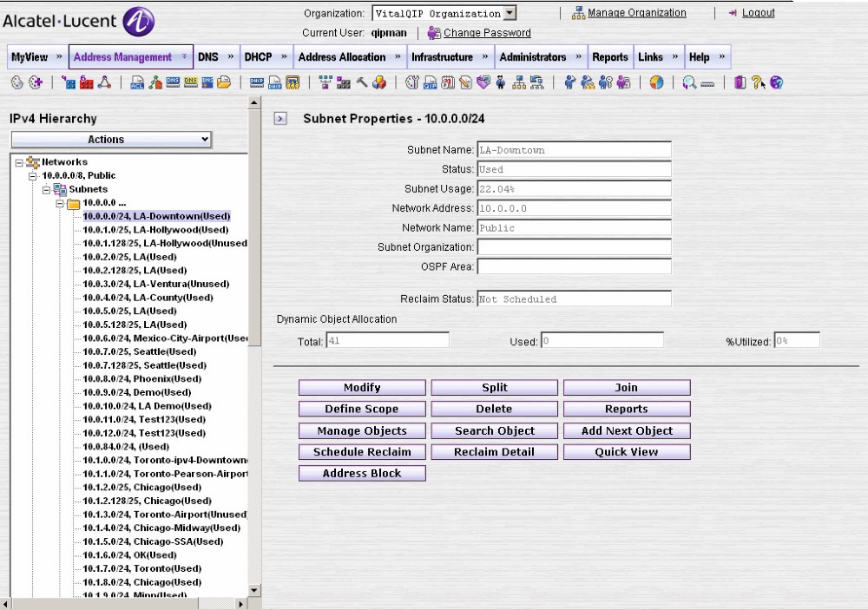
Task: Click the Change Password link
Action: pyautogui.click(x=487, y=33)
